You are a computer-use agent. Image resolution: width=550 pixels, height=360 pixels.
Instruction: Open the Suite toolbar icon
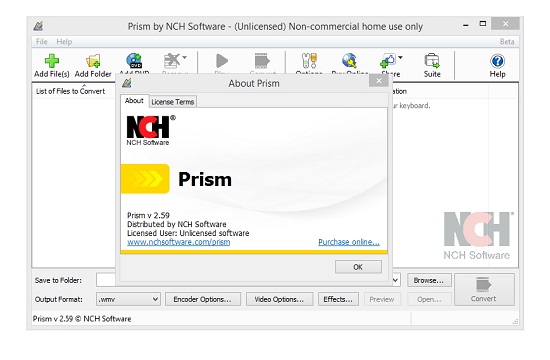pos(432,61)
